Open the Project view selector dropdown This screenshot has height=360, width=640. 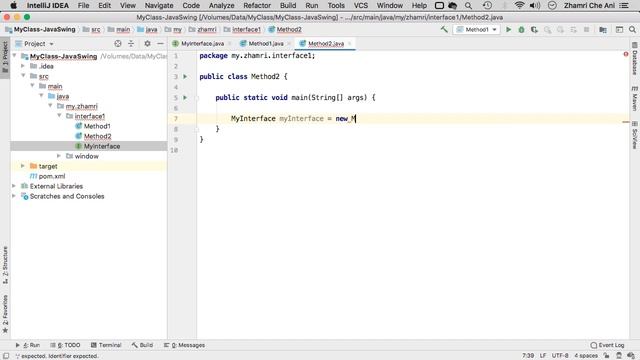click(34, 43)
